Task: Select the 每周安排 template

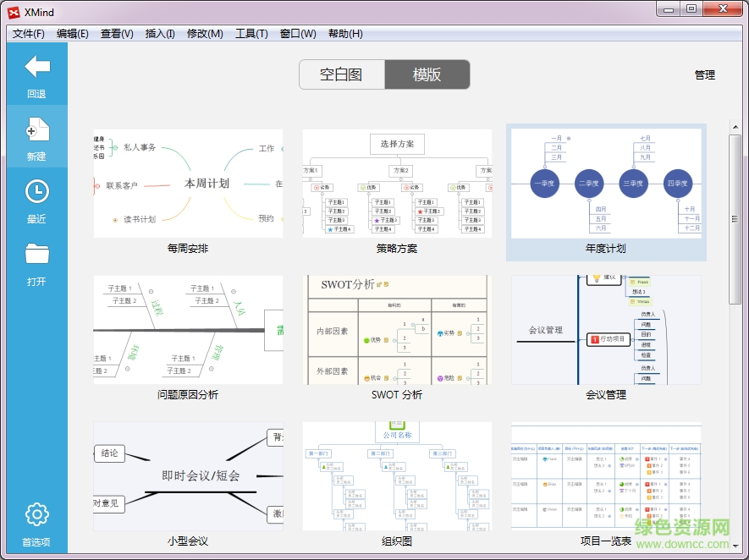Action: click(x=188, y=182)
